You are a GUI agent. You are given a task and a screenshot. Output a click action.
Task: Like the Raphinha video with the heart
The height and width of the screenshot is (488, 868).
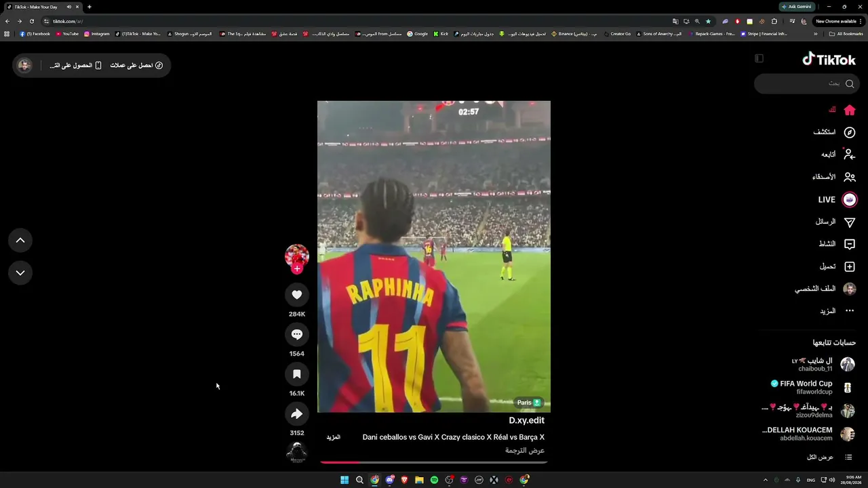(x=296, y=295)
